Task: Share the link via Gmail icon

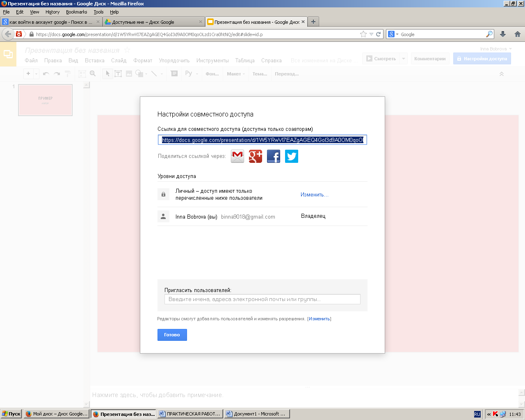Action: [x=237, y=156]
